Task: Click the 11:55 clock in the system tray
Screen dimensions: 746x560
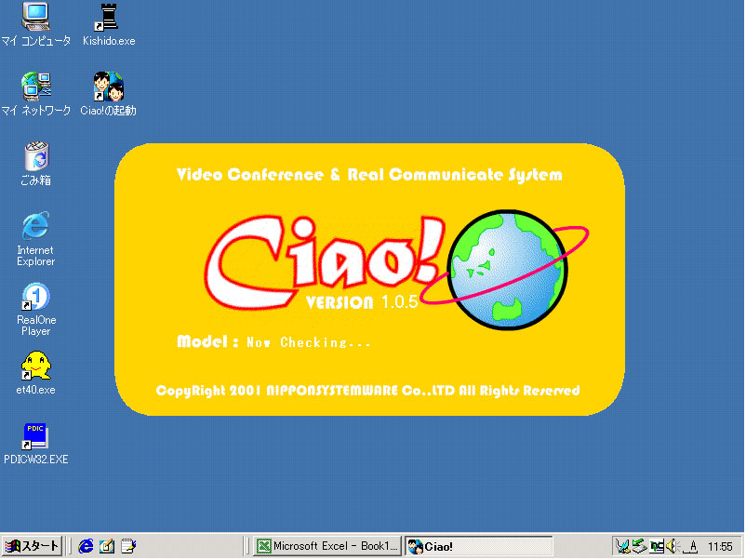Action: coord(720,546)
